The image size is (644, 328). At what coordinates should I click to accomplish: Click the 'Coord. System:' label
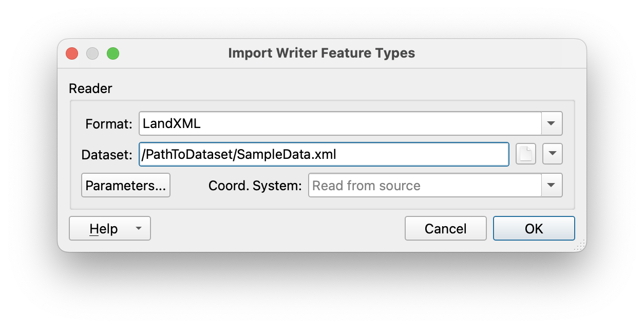(x=255, y=186)
